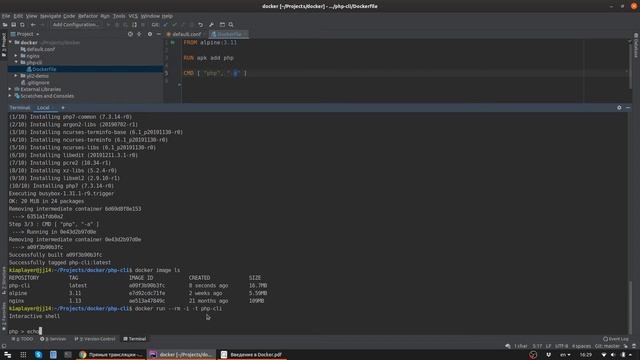Click the locate file target icon in Project panel
640x360 pixels.
[130, 34]
